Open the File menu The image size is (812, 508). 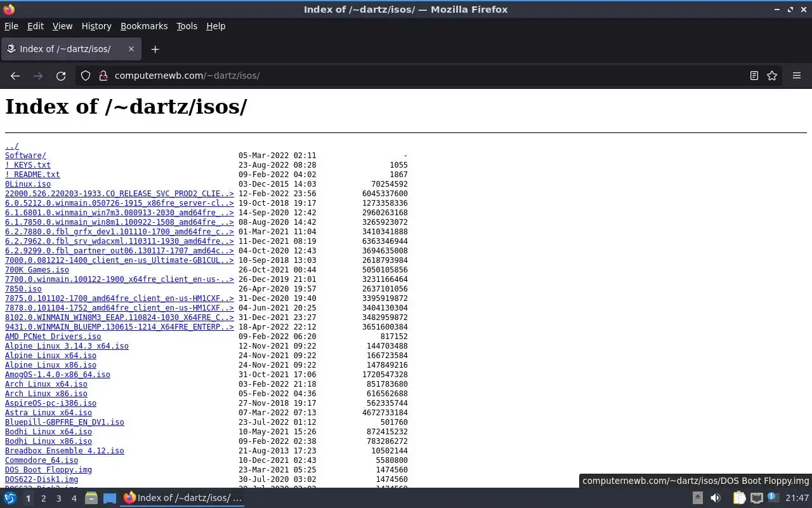11,26
